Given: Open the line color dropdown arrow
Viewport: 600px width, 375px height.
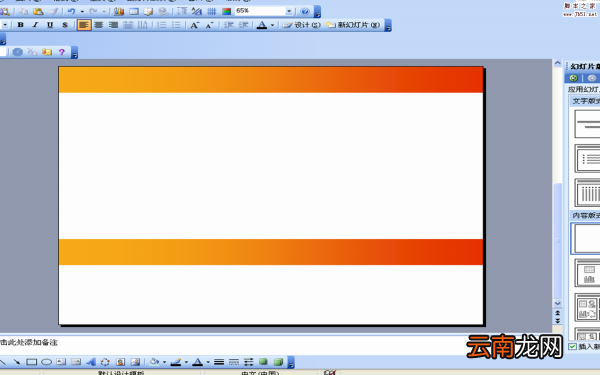Looking at the screenshot, I should pos(186,362).
